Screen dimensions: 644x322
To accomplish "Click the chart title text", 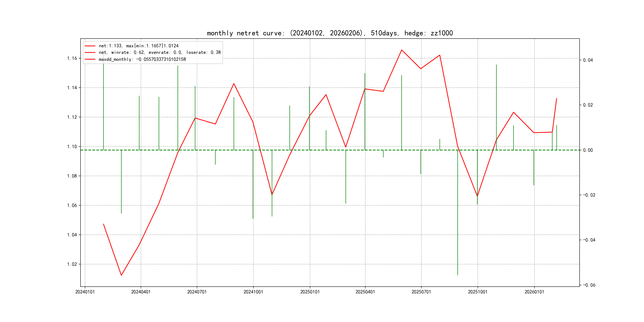I will [330, 33].
